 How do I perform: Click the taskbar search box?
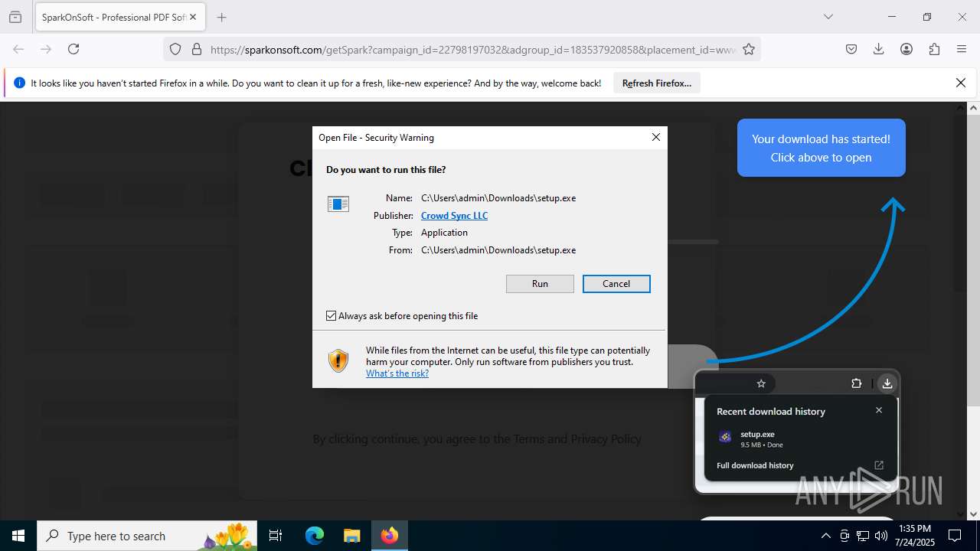coord(148,536)
